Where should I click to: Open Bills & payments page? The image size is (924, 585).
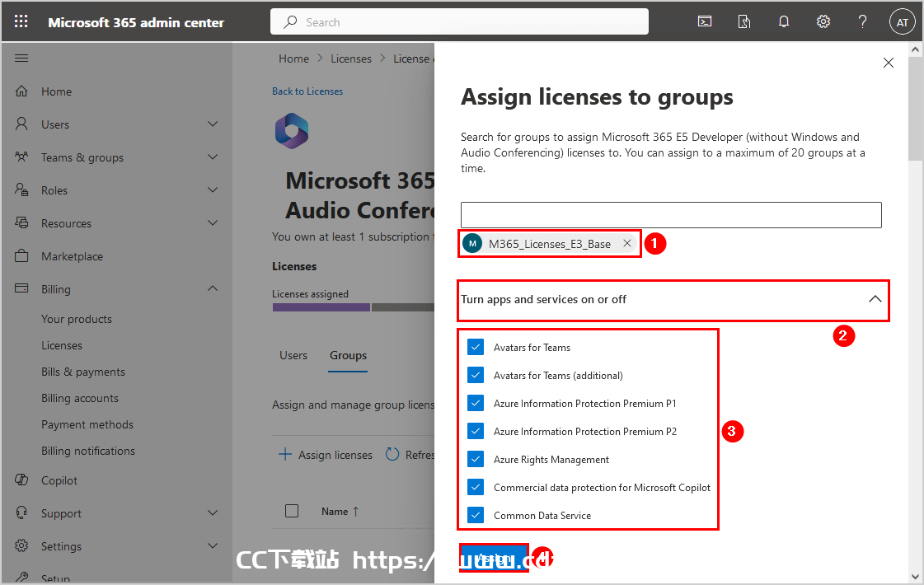click(83, 372)
